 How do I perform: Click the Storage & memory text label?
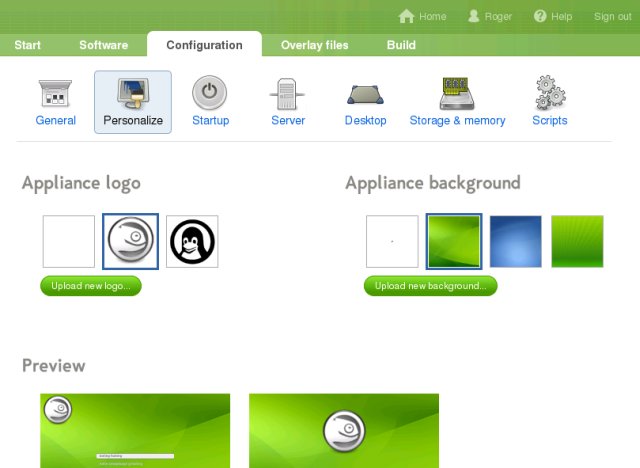point(458,120)
